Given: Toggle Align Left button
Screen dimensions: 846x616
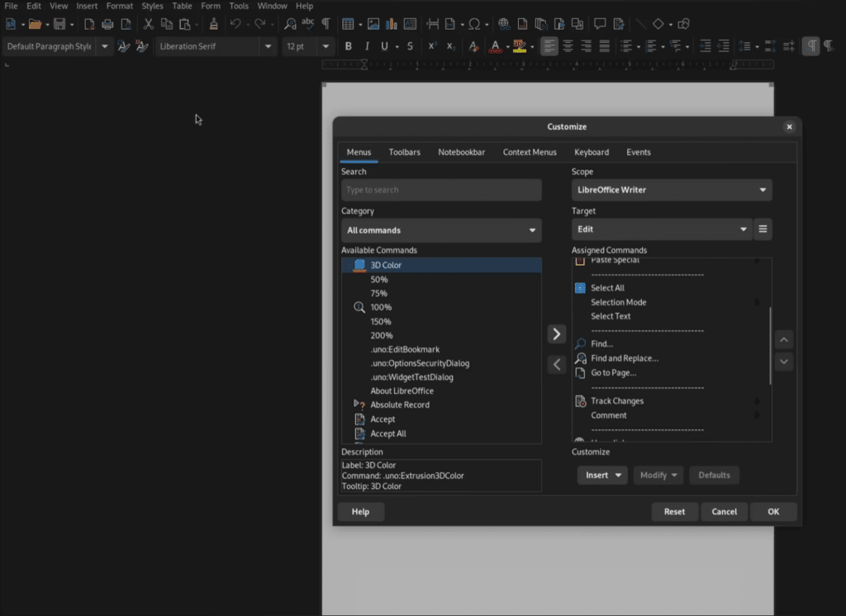Looking at the screenshot, I should click(549, 46).
